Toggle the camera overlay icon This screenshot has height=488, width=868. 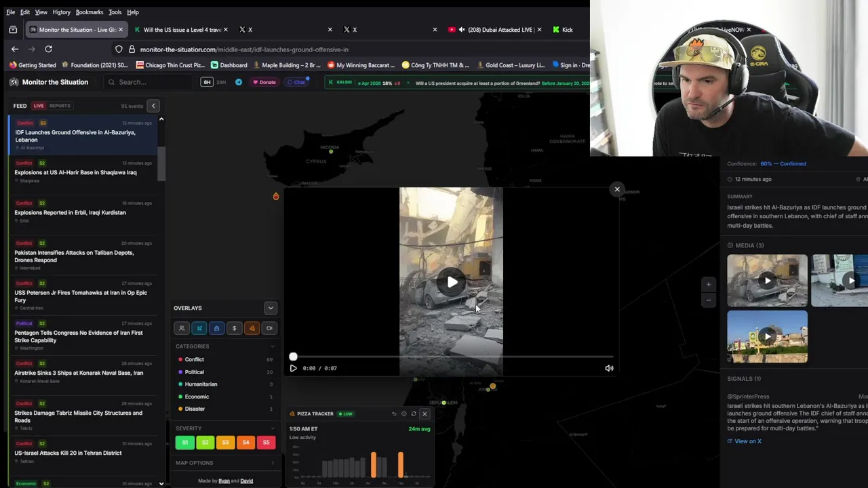pos(269,328)
